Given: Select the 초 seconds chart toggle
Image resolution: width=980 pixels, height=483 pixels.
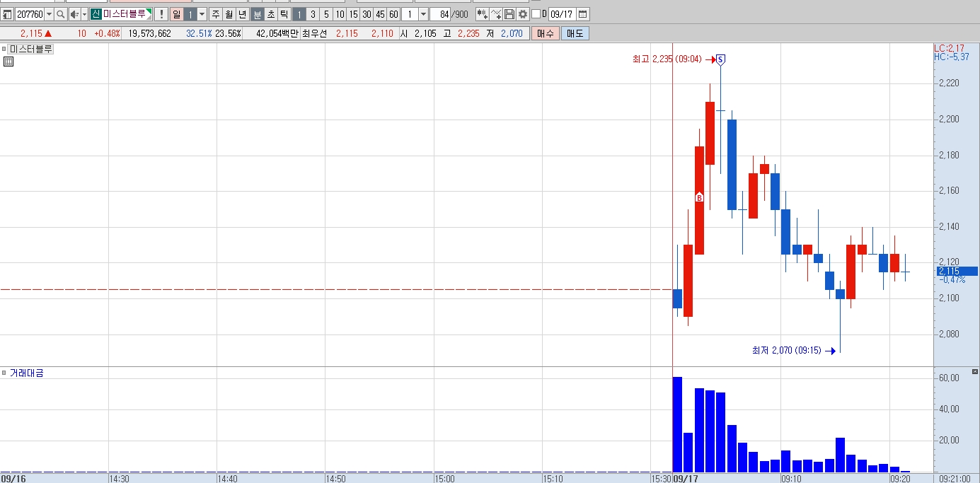Looking at the screenshot, I should click(x=271, y=14).
